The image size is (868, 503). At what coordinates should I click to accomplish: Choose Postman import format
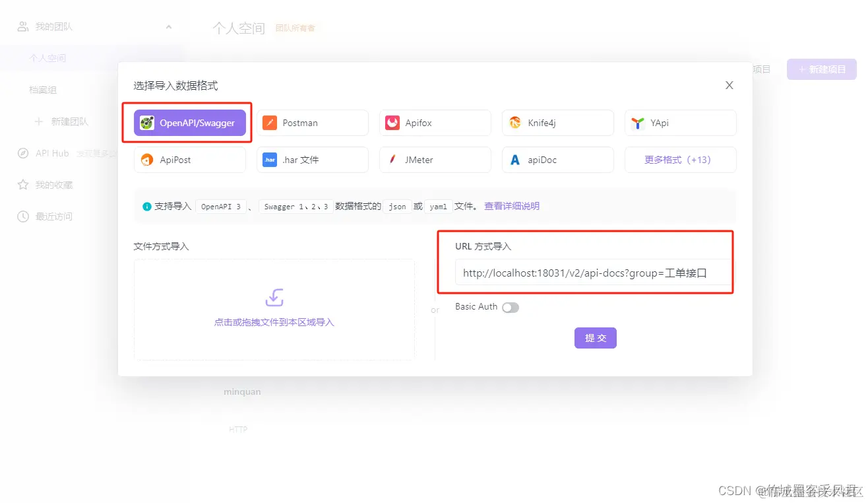click(x=313, y=123)
